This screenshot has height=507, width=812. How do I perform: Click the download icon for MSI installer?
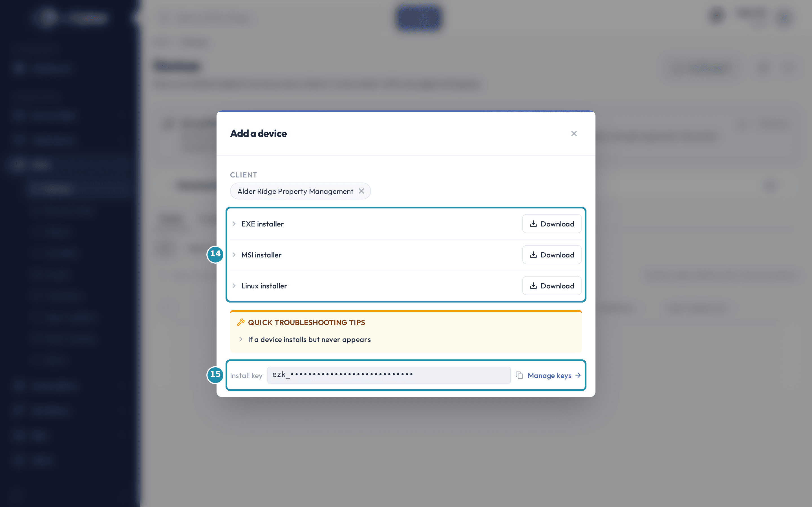[x=533, y=255]
